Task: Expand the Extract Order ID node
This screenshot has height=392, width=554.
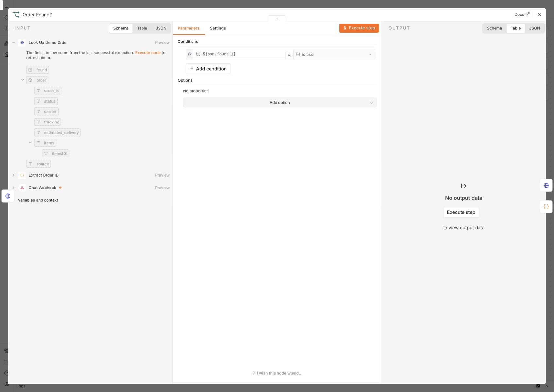Action: coord(14,175)
